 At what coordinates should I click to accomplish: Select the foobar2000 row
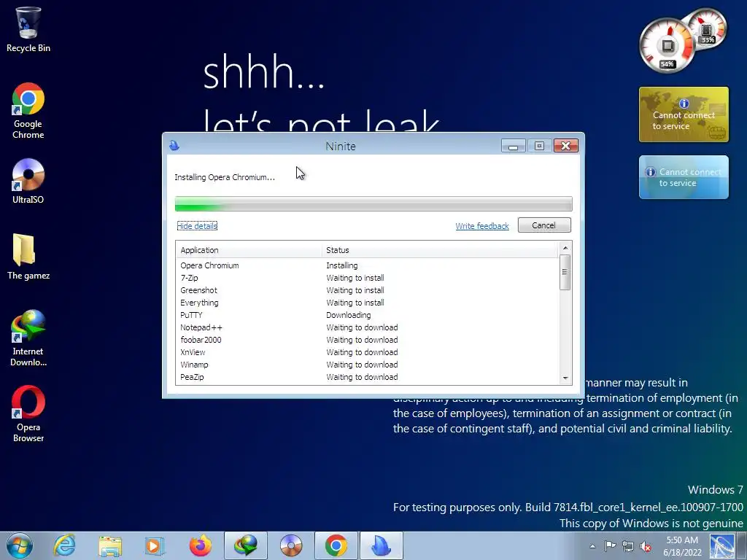[367, 340]
